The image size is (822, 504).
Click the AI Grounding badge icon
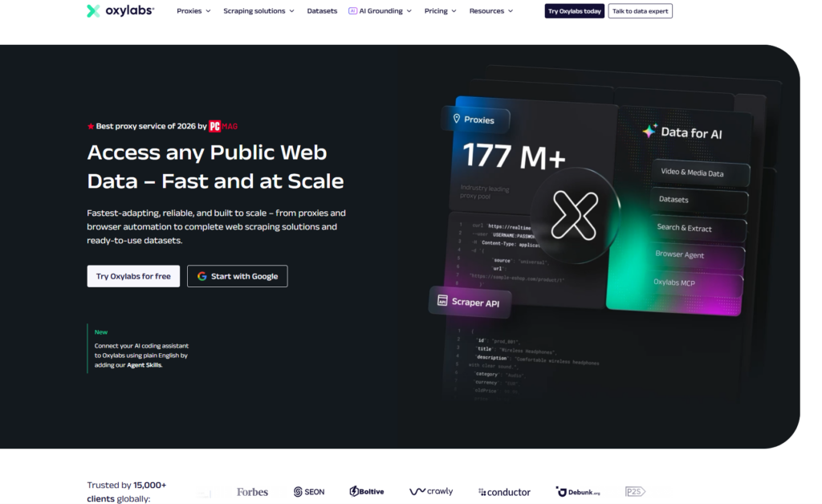click(353, 11)
